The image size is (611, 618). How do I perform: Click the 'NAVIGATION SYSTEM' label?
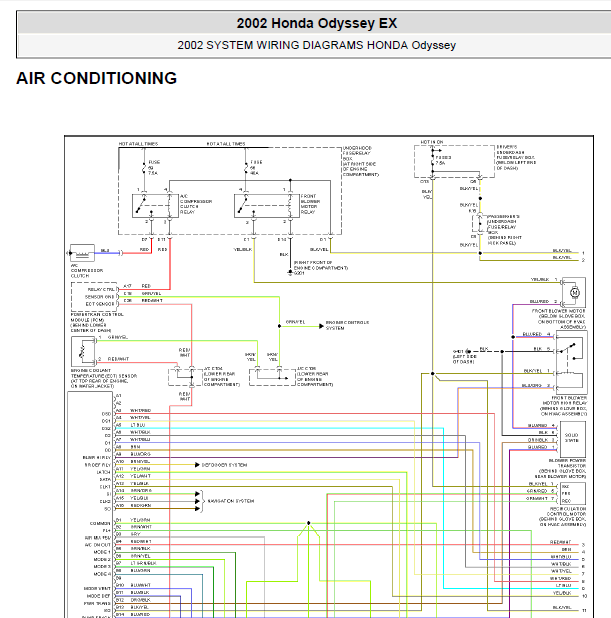[x=231, y=501]
